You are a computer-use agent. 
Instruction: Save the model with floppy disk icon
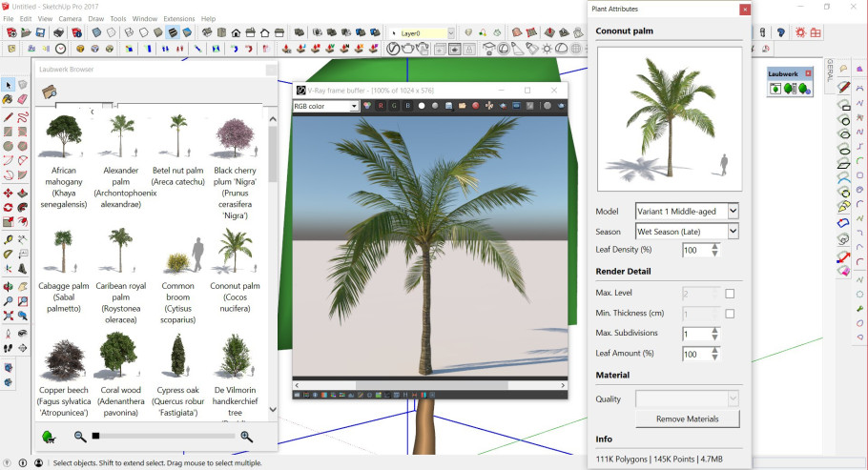pyautogui.click(x=40, y=32)
